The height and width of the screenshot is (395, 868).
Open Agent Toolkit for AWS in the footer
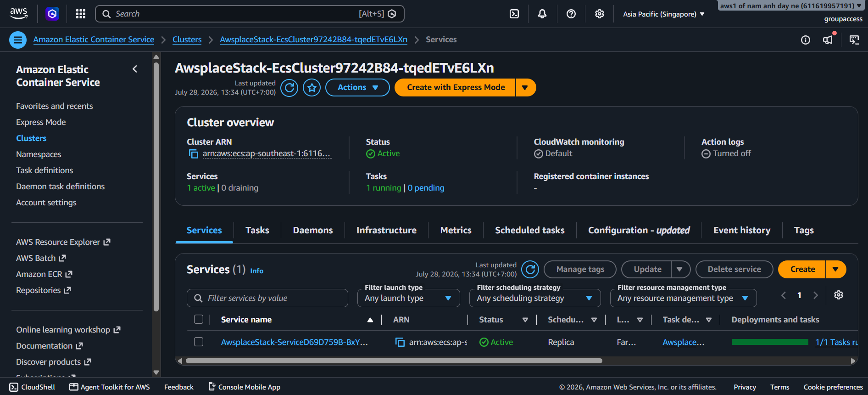pos(110,387)
